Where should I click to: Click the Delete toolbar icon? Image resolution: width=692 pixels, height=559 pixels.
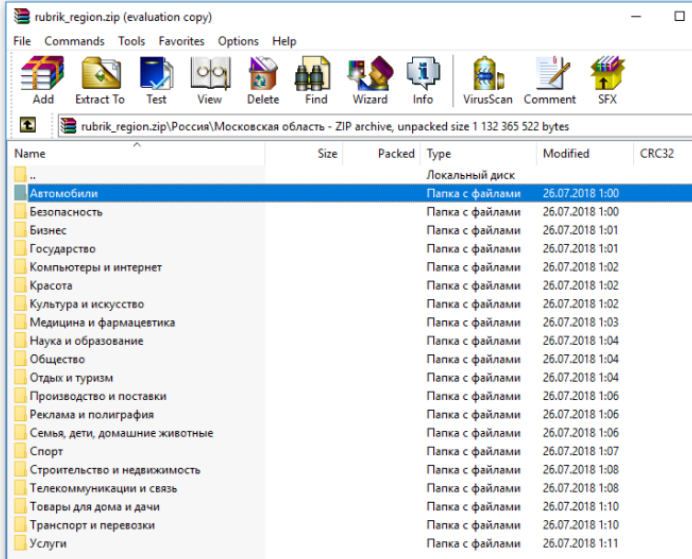click(263, 80)
